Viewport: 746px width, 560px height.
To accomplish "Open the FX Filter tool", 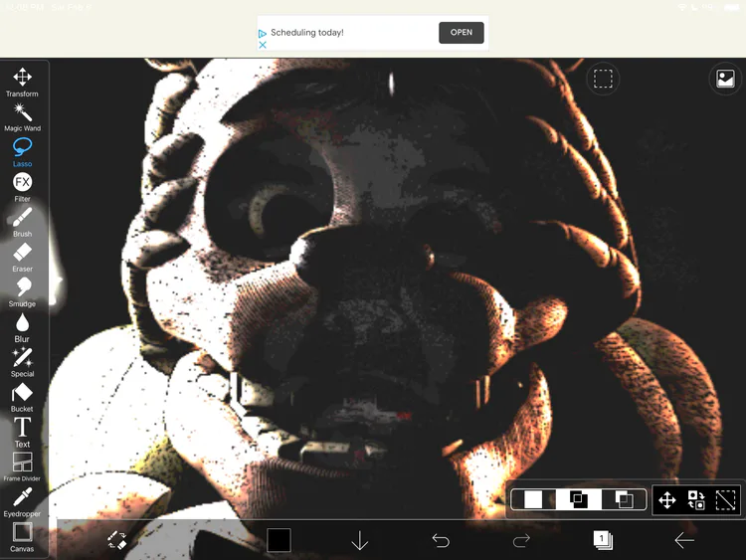I will point(22,187).
